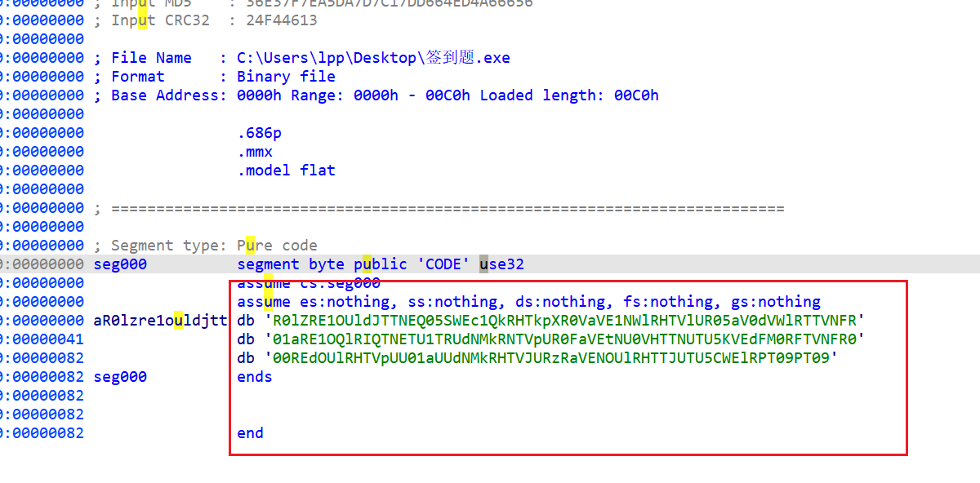Viewport: 980px width, 483px height.
Task: Select the .mmx directive
Action: [254, 151]
